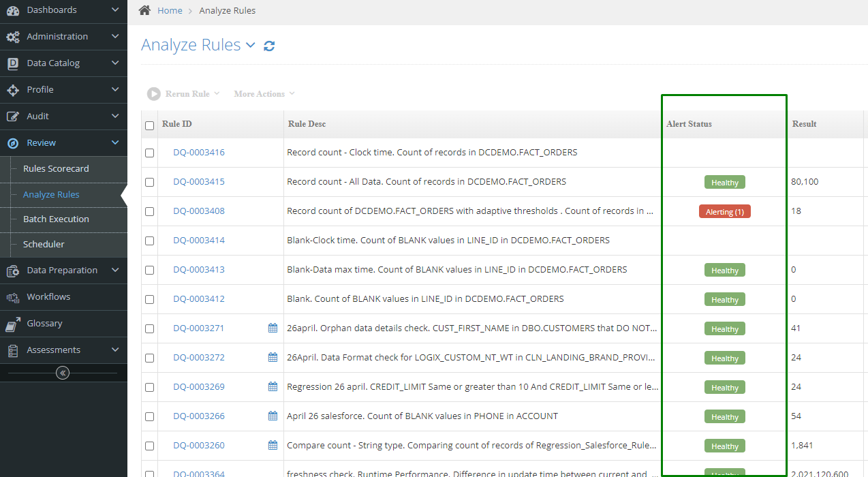Click the Data Catalog icon in sidebar
Image resolution: width=868 pixels, height=477 pixels.
[13, 63]
